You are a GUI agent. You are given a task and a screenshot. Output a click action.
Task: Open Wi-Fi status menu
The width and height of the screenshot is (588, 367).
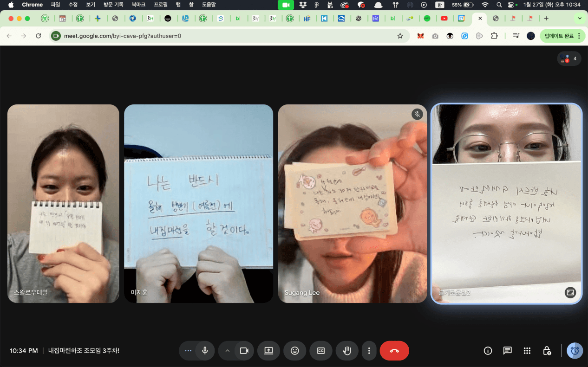(x=485, y=5)
